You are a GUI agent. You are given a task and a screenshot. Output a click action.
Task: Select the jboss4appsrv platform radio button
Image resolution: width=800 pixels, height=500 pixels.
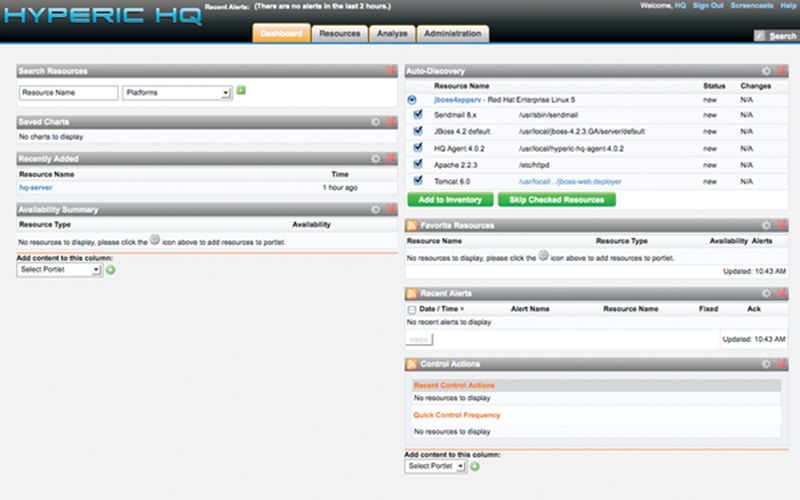[x=412, y=100]
